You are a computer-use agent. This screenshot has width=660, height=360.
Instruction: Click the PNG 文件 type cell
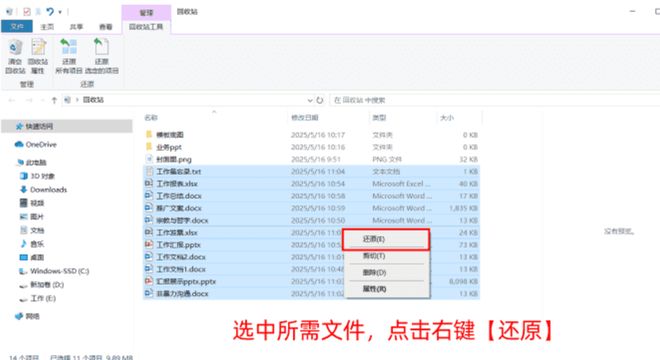[x=387, y=159]
